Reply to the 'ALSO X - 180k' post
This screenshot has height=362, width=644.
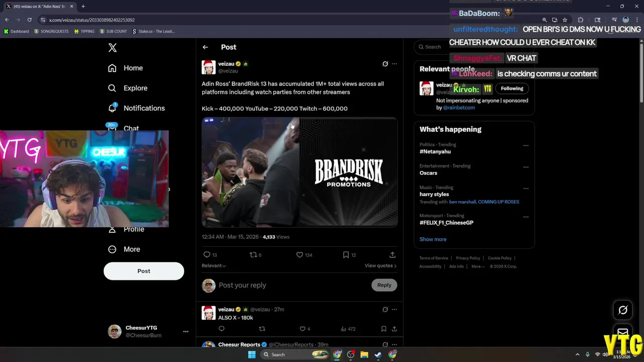click(221, 329)
